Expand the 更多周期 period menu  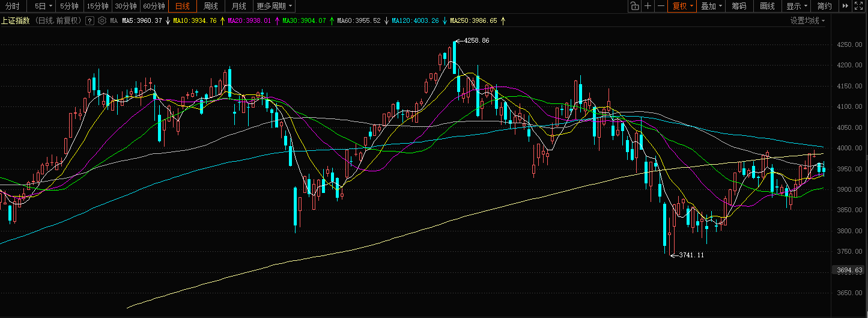coord(275,6)
